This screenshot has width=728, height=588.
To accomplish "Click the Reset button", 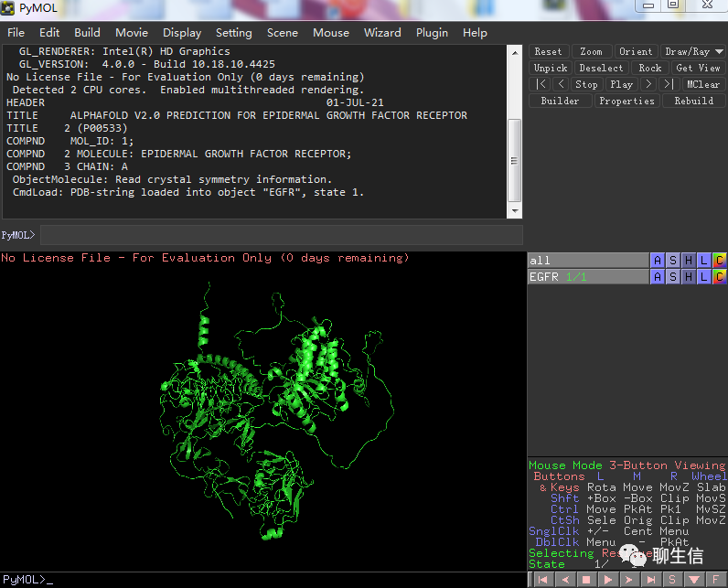I will coord(548,51).
